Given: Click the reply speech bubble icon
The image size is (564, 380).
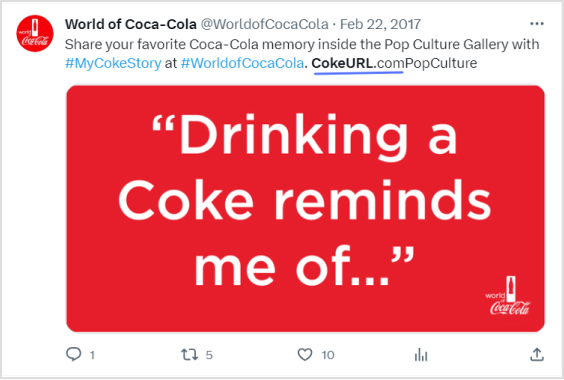Looking at the screenshot, I should tap(73, 354).
